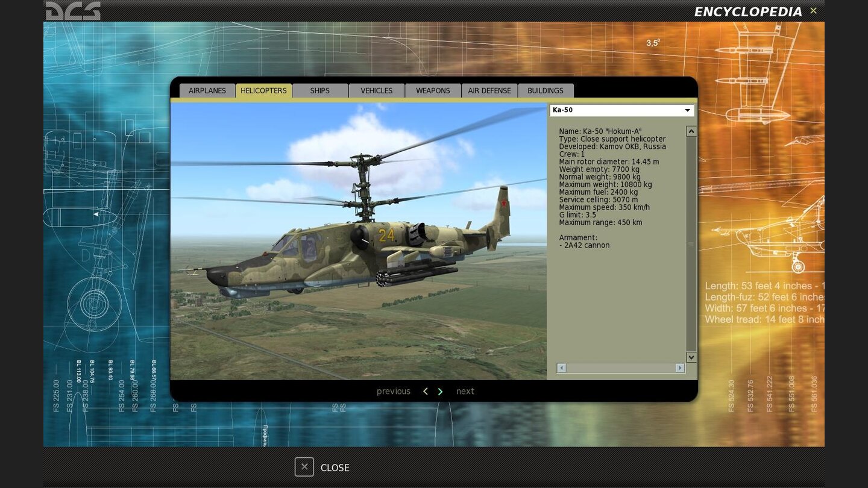Open the AIR DEFENSE tab
Screen dimensions: 868x488
[489, 90]
